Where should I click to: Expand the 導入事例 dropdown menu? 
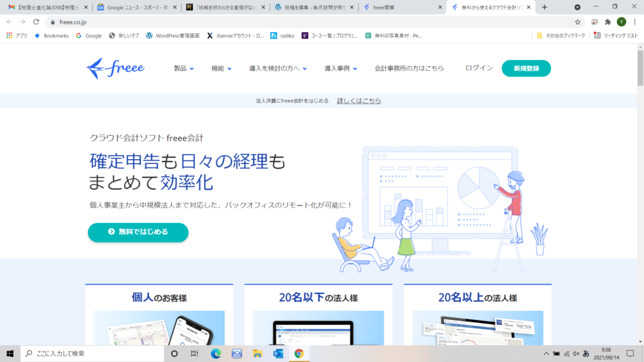click(x=340, y=69)
